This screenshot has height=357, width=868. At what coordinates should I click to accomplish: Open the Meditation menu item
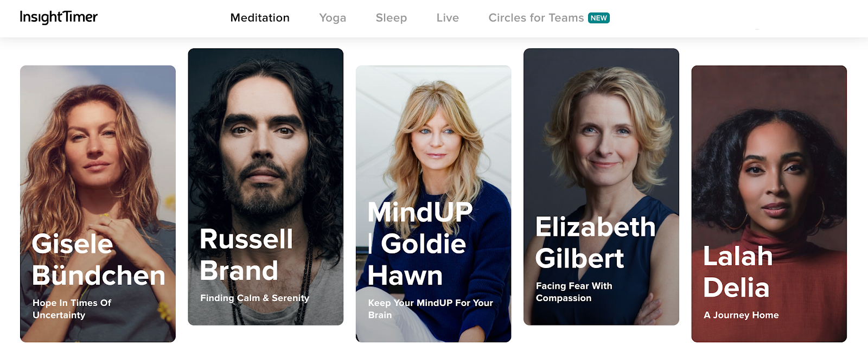pyautogui.click(x=260, y=18)
